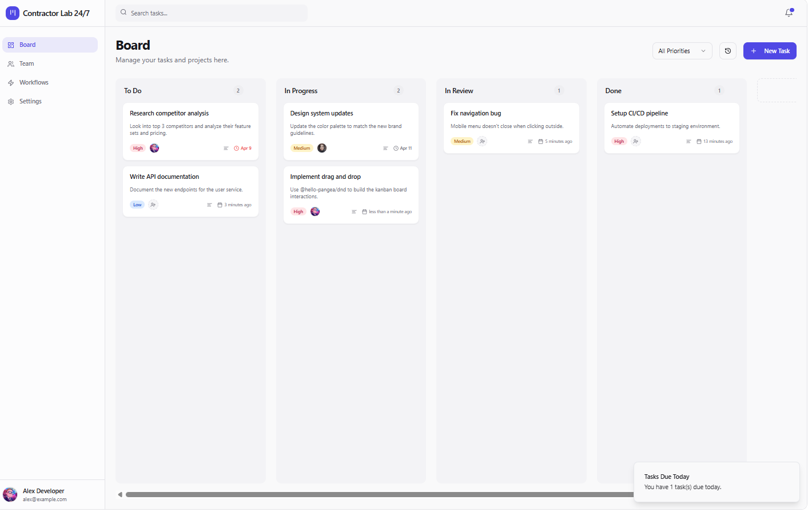Open Settings via the gear icon
Viewport: 812px width, 512px height.
coord(11,101)
